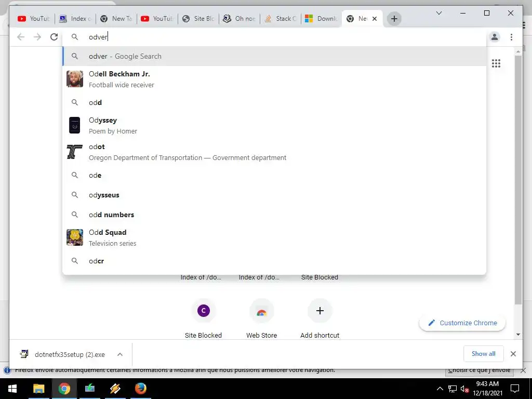Image resolution: width=532 pixels, height=399 pixels.
Task: Choose the 'odd' search suggestion
Action: coord(274,102)
